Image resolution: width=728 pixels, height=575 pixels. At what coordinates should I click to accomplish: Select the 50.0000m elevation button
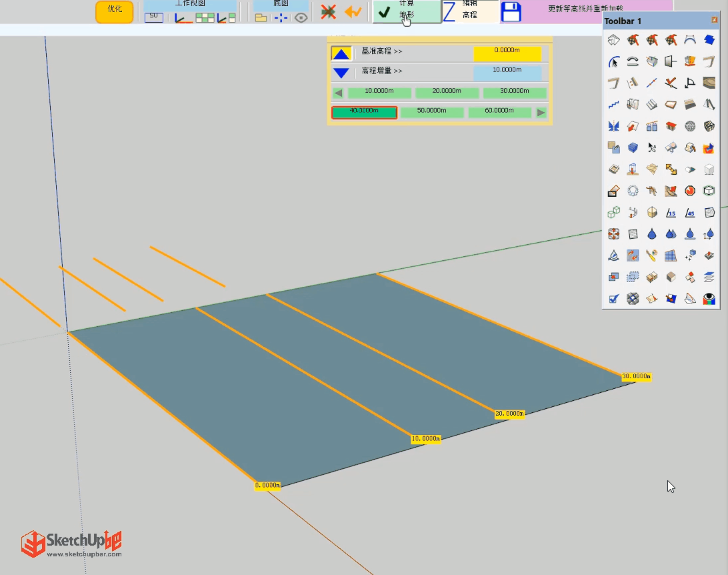(431, 112)
